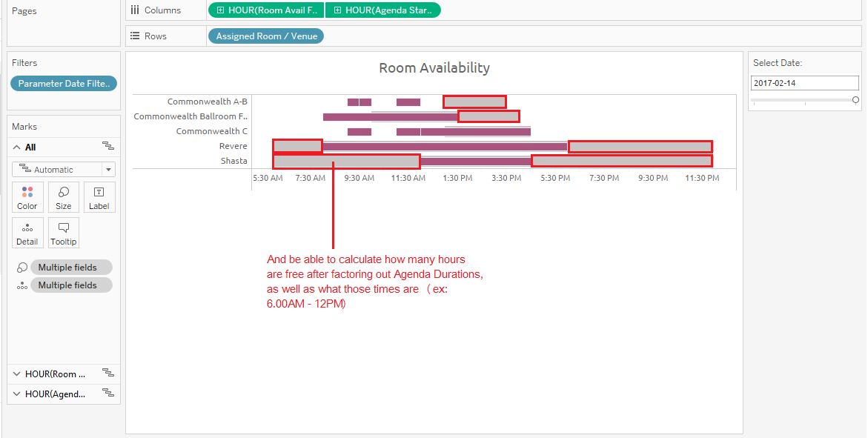Click the Assigned Room / Venue pill

coord(265,35)
